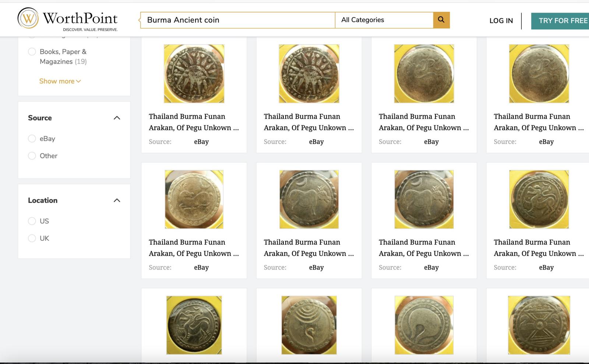
Task: Click the LOG IN link
Action: pos(501,21)
